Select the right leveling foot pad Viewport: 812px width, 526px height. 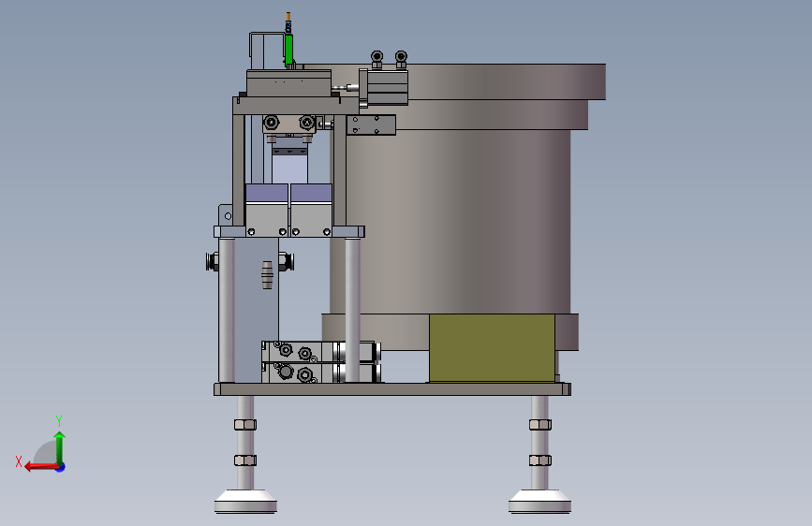(x=539, y=502)
